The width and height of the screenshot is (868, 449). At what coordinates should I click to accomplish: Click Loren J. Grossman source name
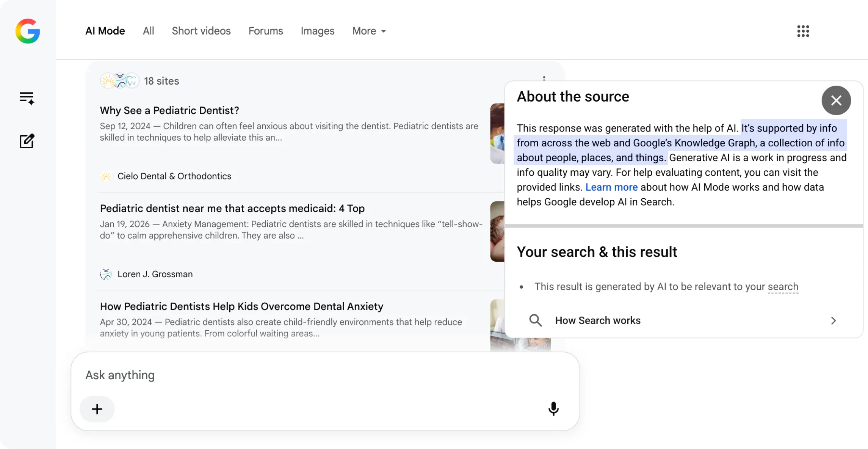[155, 274]
